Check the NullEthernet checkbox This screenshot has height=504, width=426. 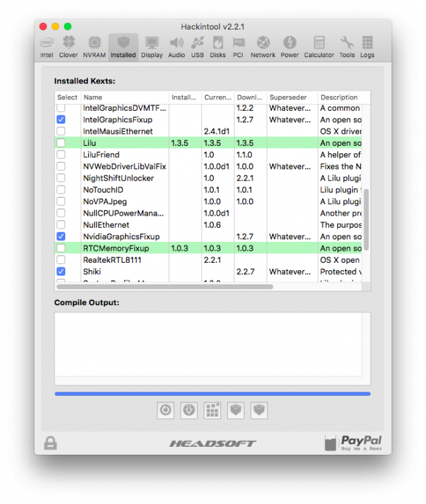coord(60,224)
